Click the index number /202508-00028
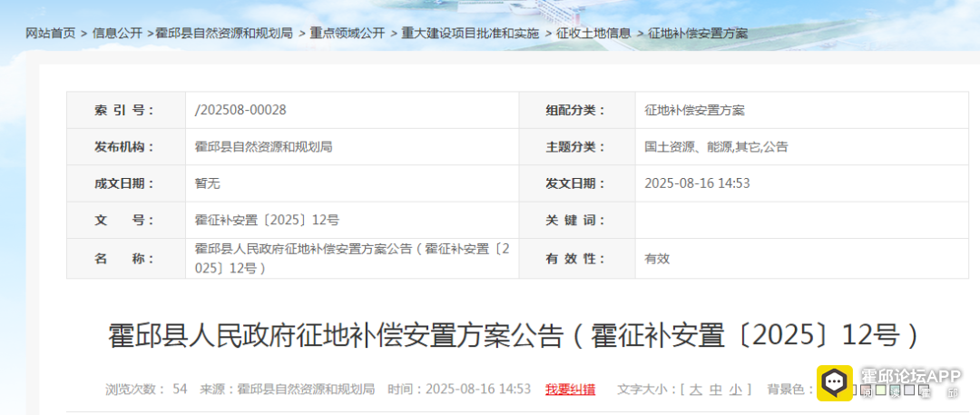Image resolution: width=980 pixels, height=415 pixels. (x=240, y=110)
